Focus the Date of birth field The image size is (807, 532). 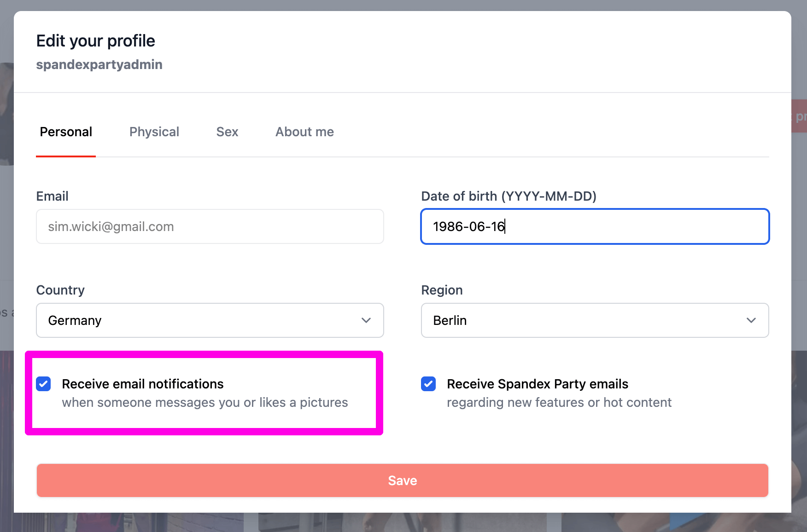click(594, 226)
